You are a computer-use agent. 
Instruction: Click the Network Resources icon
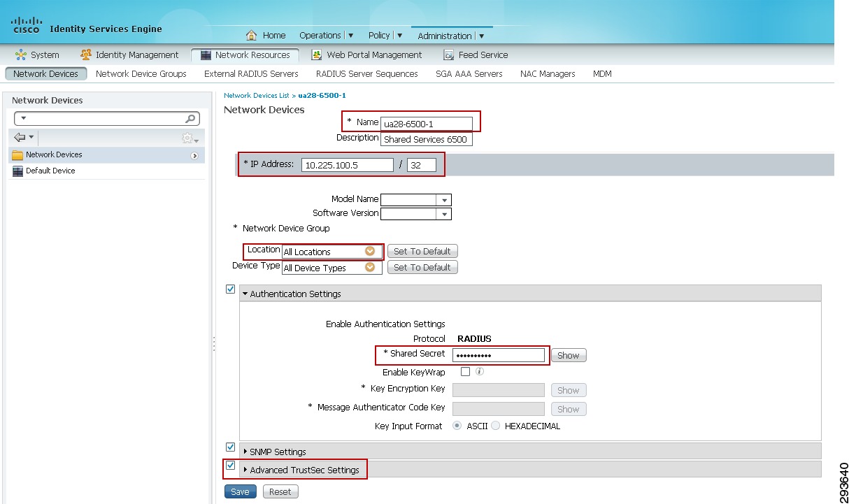click(206, 55)
